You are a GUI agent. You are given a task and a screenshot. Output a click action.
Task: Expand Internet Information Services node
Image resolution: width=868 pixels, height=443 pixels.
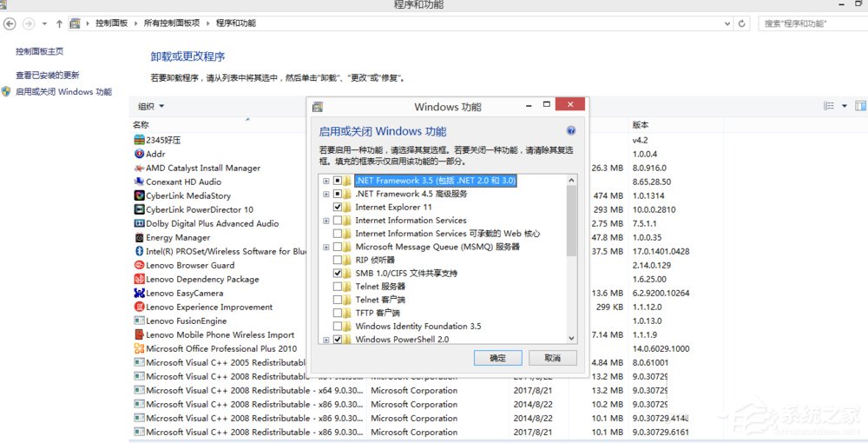(326, 221)
